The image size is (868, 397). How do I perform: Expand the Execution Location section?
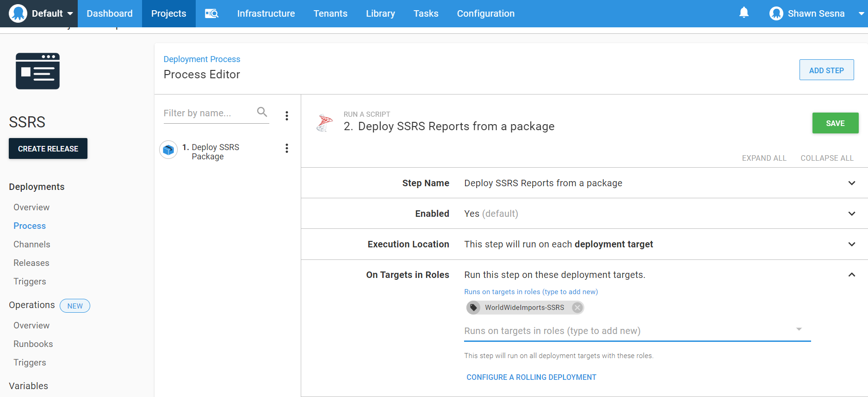tap(851, 244)
